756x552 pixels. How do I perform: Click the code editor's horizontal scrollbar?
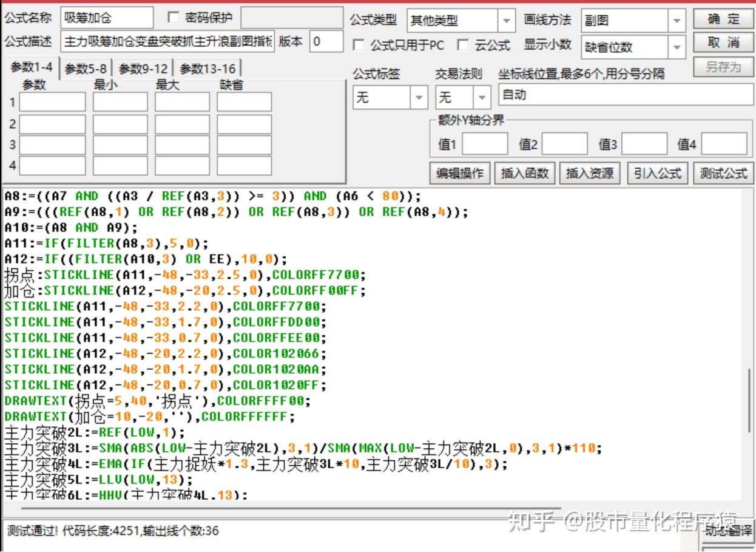coord(290,507)
